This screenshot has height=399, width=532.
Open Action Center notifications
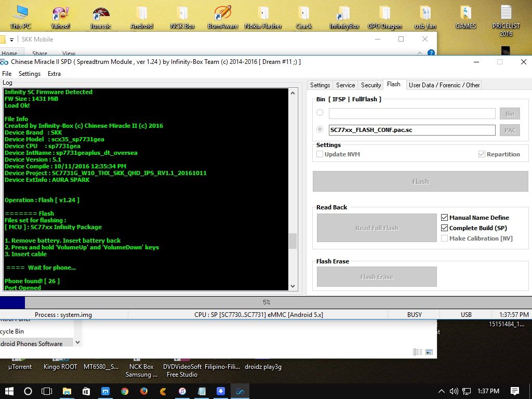point(515,391)
